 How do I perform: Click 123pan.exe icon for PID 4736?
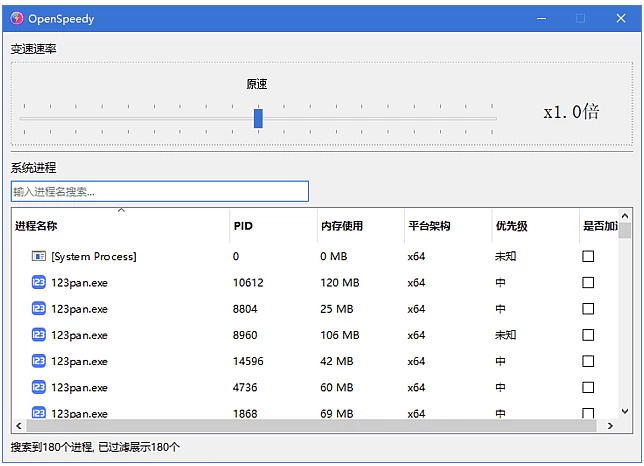(x=38, y=387)
